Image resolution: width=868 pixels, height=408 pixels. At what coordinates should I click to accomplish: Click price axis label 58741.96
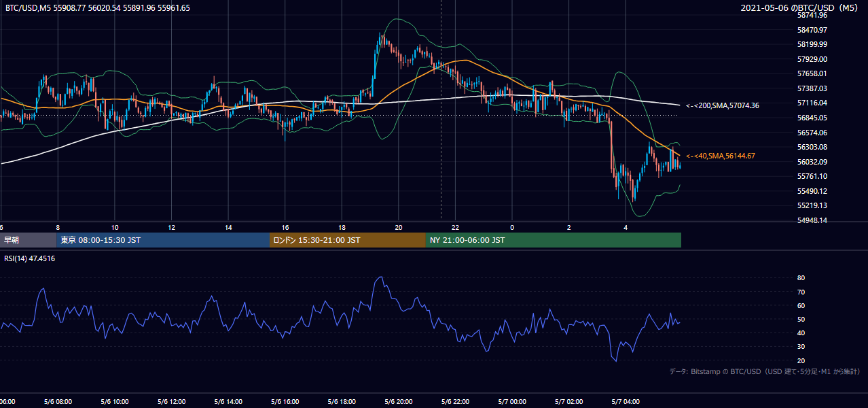[812, 15]
